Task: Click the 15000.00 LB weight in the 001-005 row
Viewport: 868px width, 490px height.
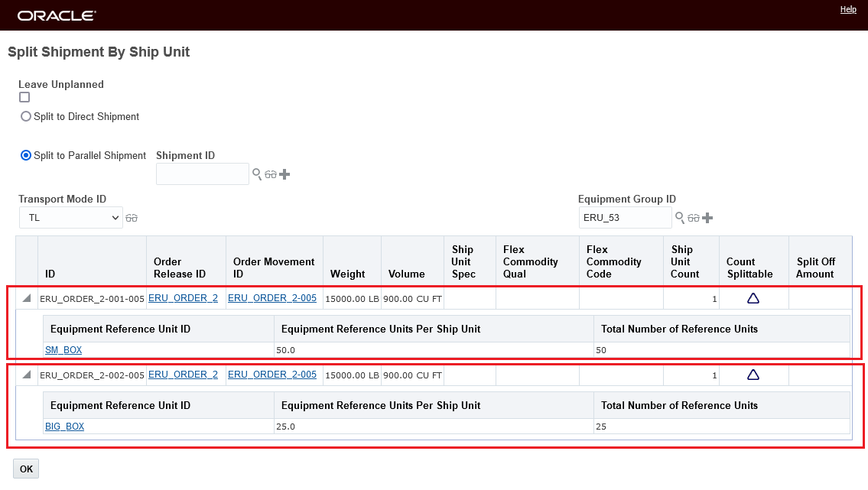Action: (352, 299)
